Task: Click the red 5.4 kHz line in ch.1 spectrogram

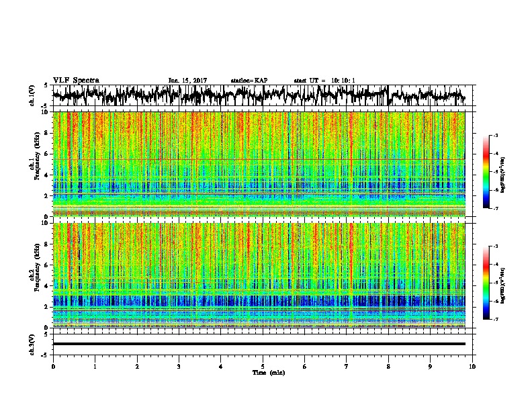Action: pos(259,159)
